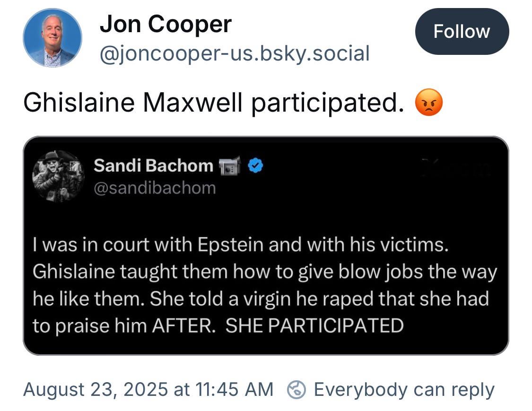Click the Follow button

coord(462,32)
